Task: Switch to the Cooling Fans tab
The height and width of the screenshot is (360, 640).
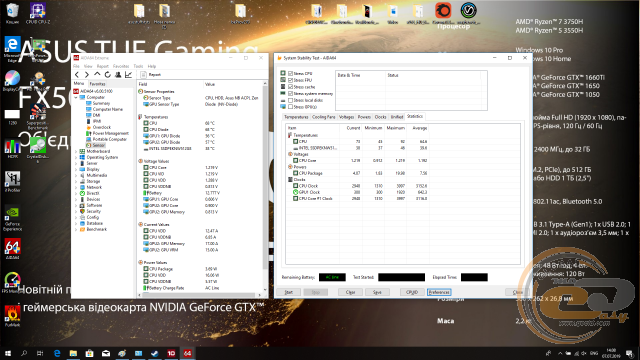Action: coord(324,117)
